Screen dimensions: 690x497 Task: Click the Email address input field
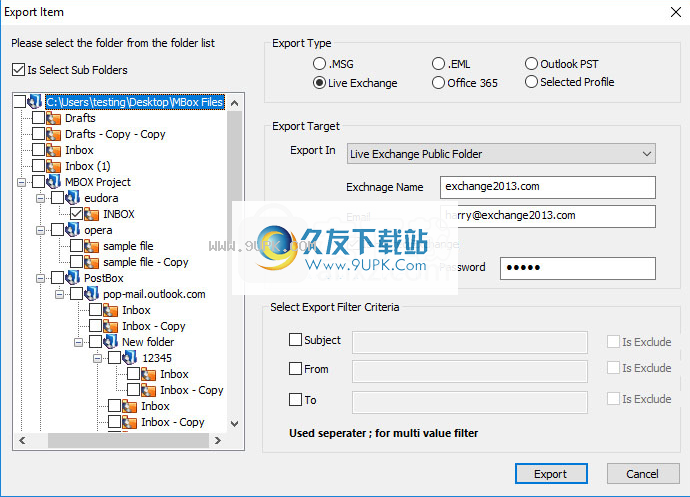(x=547, y=216)
